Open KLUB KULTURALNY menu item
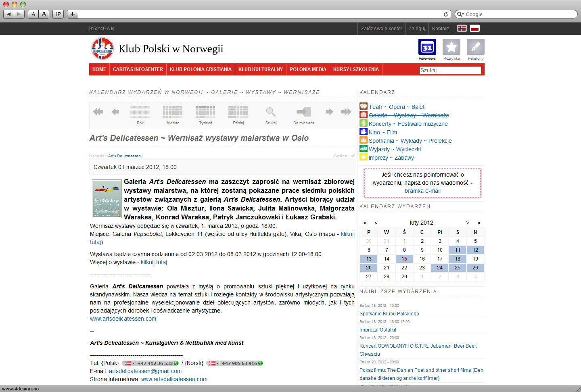 pyautogui.click(x=261, y=69)
